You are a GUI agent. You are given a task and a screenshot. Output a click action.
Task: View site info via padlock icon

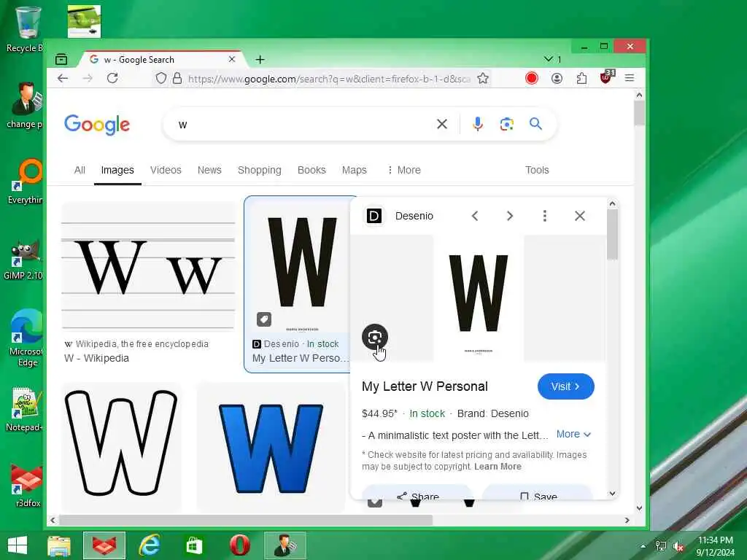(x=177, y=78)
